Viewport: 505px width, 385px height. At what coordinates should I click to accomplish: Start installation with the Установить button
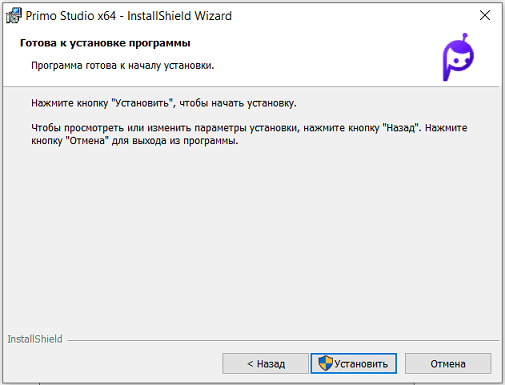click(x=354, y=363)
